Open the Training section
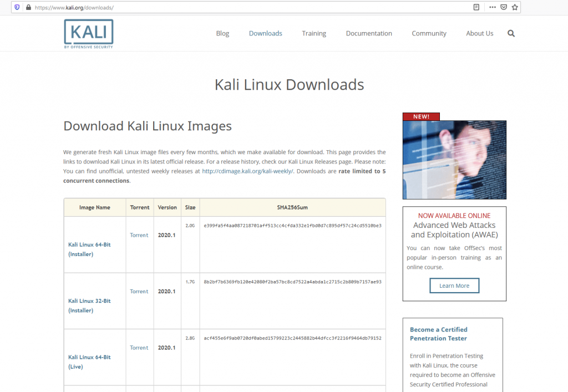Screen dimensions: 568x392 tap(314, 33)
